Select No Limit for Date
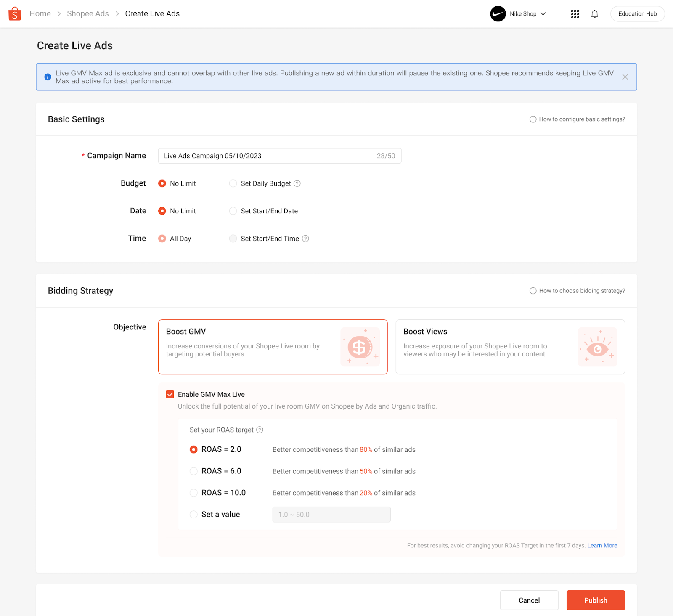 click(x=162, y=211)
